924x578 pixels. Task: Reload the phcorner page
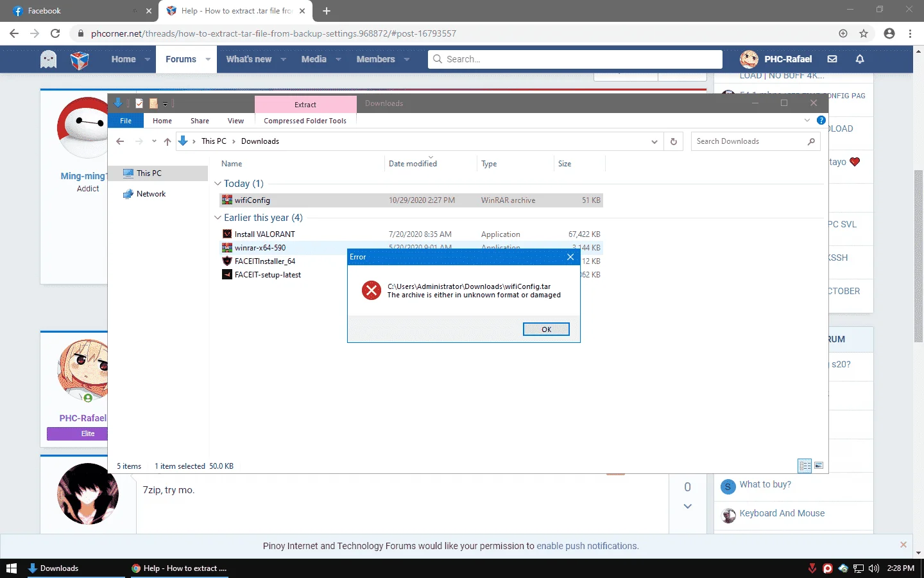pos(55,33)
